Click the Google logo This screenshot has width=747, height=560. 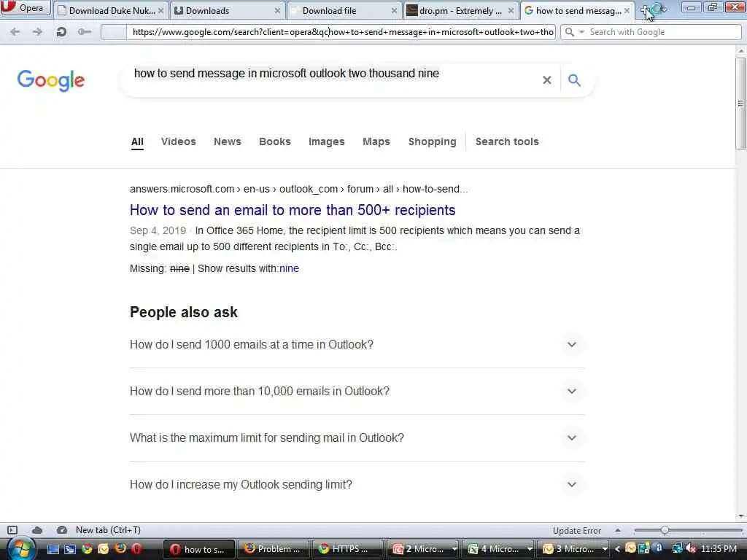point(51,80)
